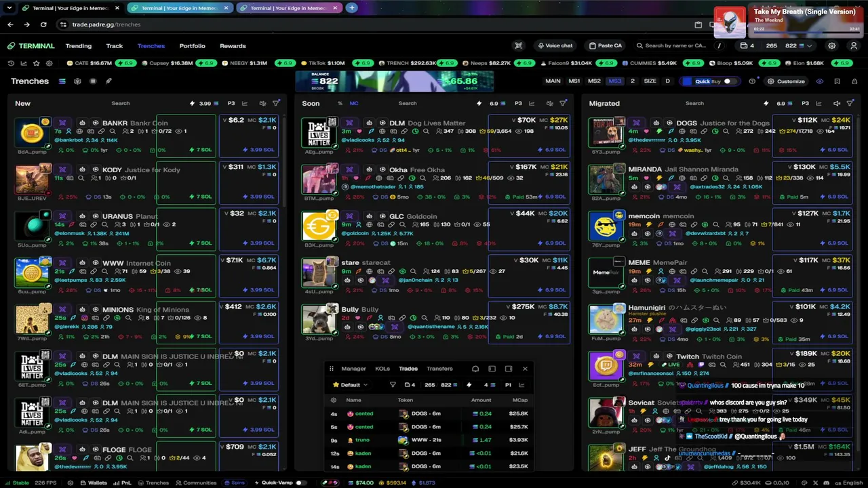Click the chart icon in Trades panel toolbar
This screenshot has height=488, width=868.
coord(521,385)
